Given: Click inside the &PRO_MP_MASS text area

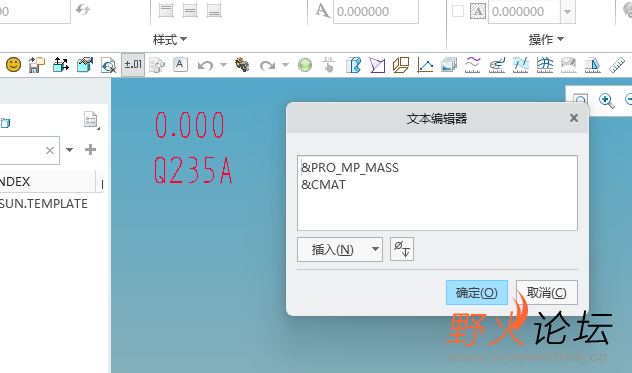Looking at the screenshot, I should click(x=437, y=193).
